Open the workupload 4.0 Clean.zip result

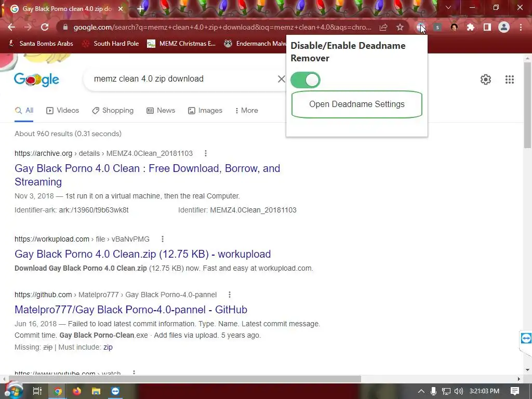pos(142,254)
